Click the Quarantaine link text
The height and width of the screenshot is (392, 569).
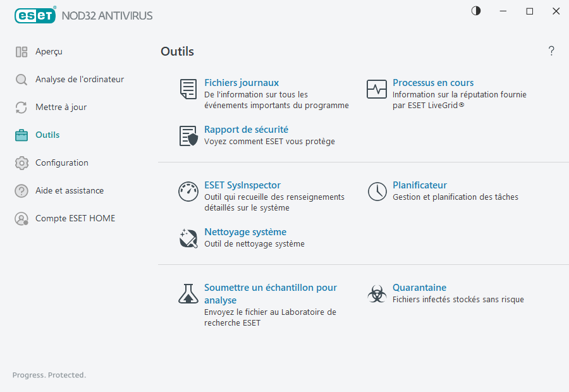coord(419,287)
